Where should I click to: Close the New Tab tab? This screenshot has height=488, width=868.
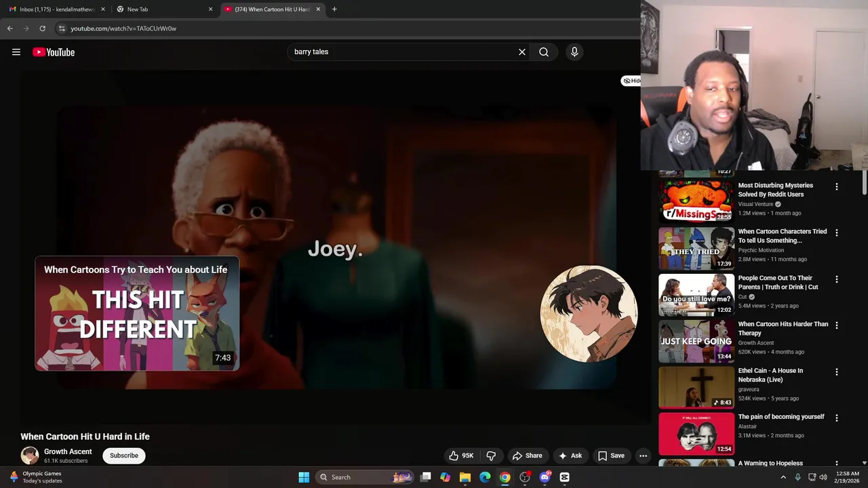pyautogui.click(x=210, y=9)
